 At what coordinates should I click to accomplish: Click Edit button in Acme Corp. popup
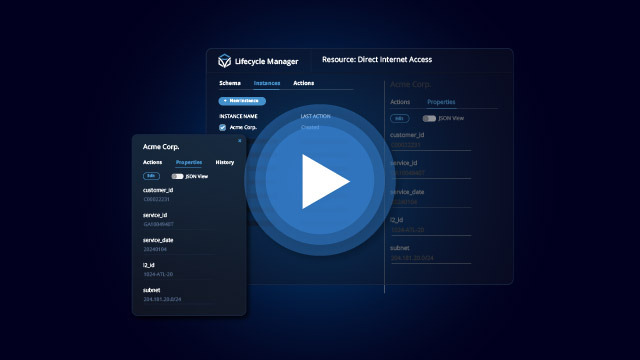[151, 176]
